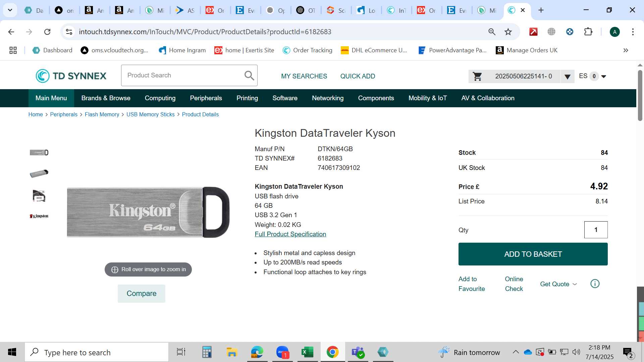
Task: Click the browser back arrow
Action: click(11, 32)
